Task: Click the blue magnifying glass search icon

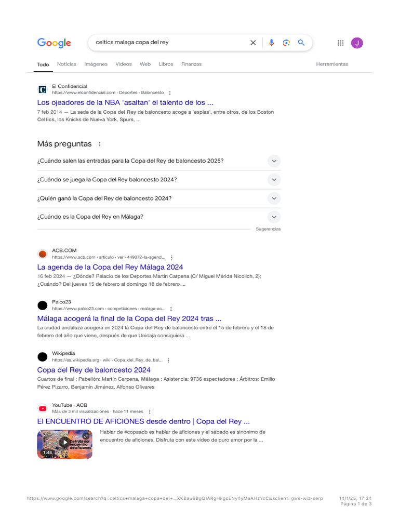Action: point(301,43)
